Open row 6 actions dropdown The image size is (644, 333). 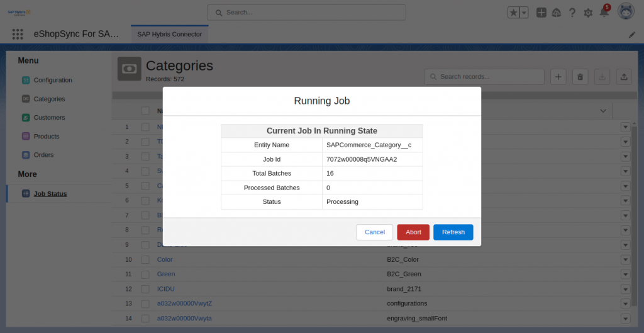click(625, 201)
